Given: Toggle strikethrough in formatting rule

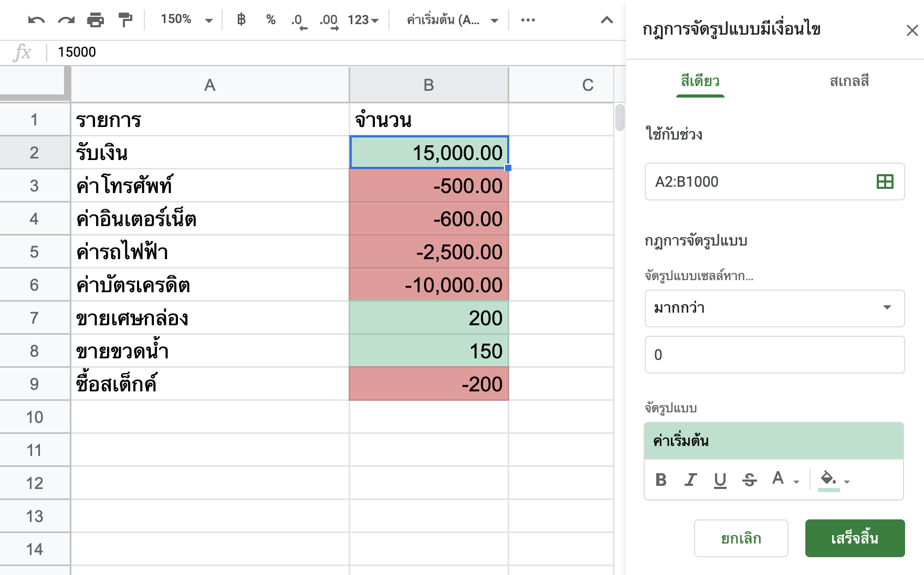Looking at the screenshot, I should tap(749, 480).
